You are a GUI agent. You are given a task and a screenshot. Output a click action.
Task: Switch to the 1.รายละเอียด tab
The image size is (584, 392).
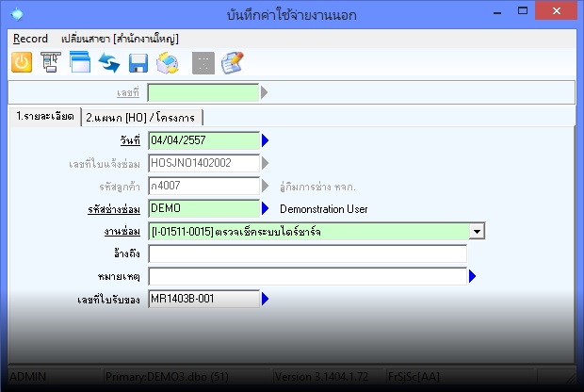click(43, 116)
